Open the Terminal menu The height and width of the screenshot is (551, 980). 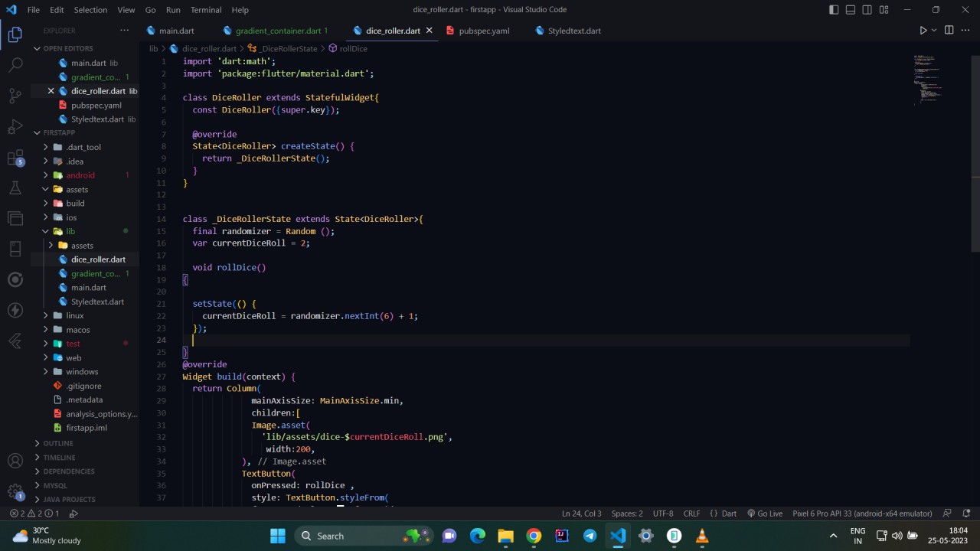tap(205, 10)
